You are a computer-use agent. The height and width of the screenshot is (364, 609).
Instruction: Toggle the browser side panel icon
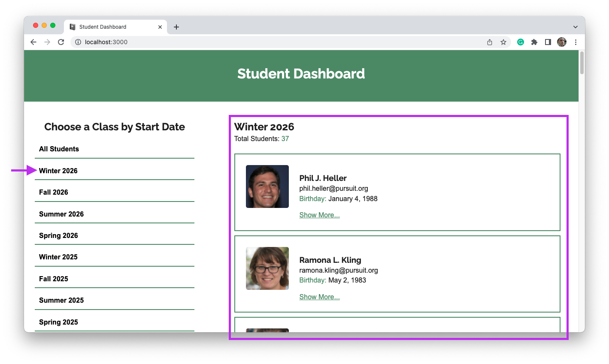548,42
